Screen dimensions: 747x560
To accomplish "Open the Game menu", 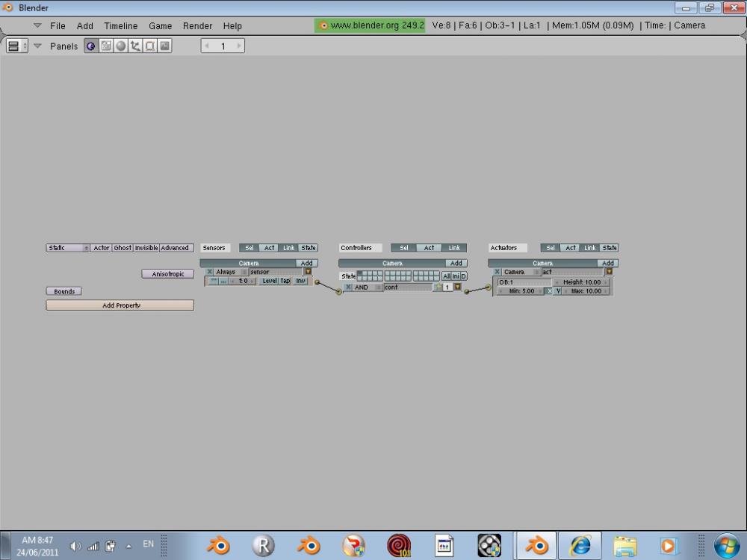I will [160, 25].
